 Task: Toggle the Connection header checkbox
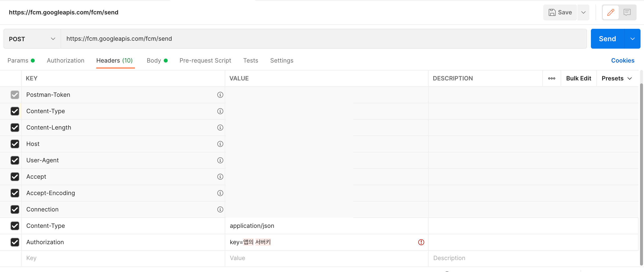(x=15, y=209)
